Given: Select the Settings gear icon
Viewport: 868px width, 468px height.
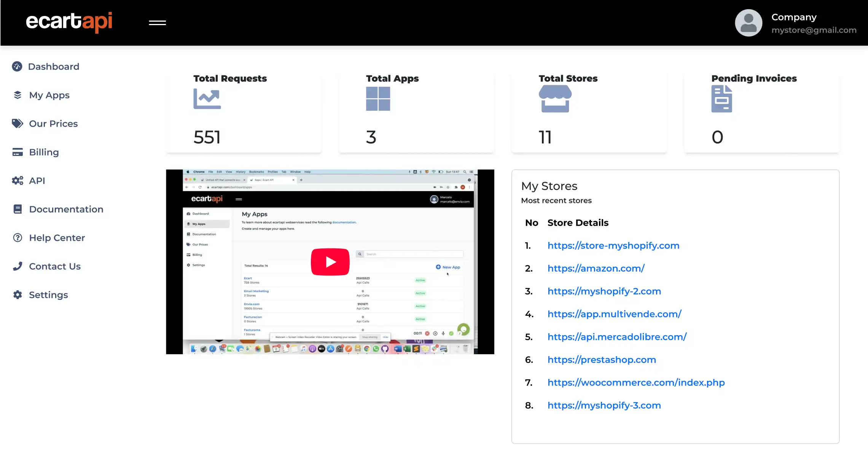Looking at the screenshot, I should [18, 294].
